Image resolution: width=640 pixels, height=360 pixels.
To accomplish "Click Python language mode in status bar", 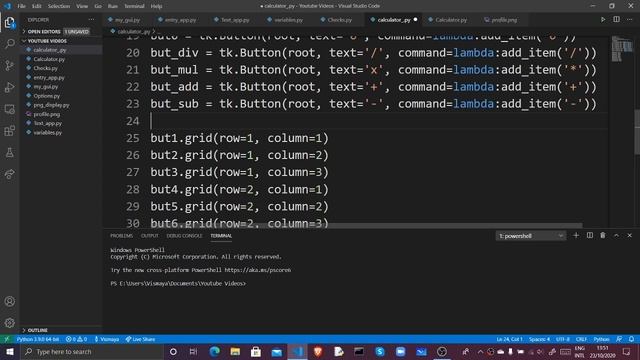I will pos(601,339).
